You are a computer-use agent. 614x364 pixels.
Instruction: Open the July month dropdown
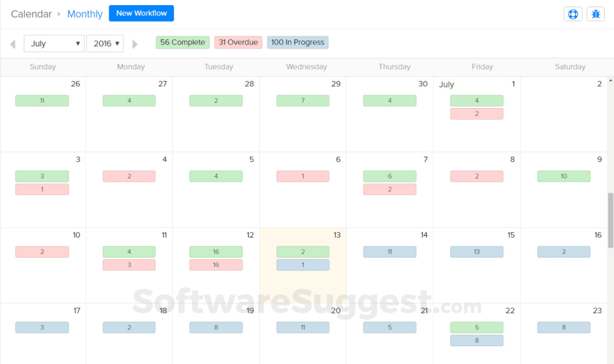(54, 44)
